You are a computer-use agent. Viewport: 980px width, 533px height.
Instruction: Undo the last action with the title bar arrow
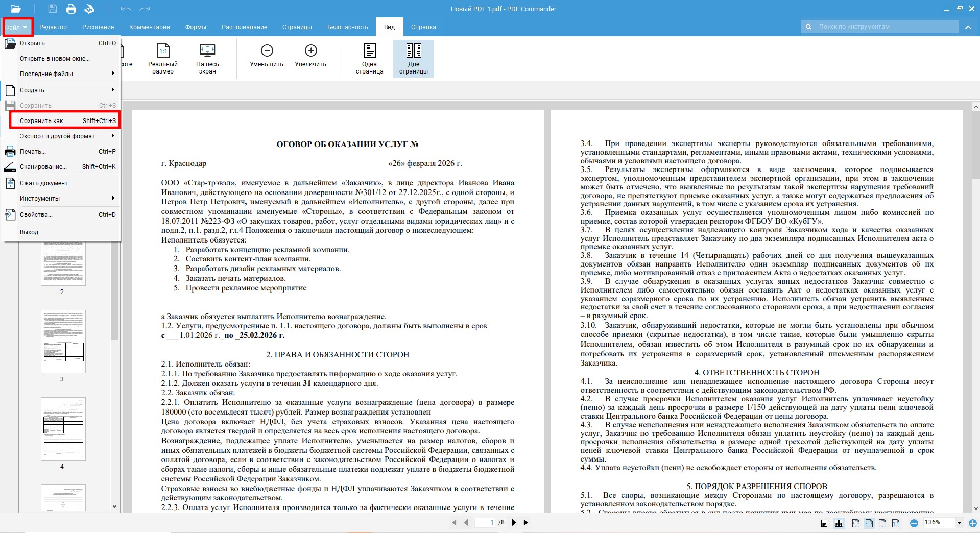click(x=126, y=9)
